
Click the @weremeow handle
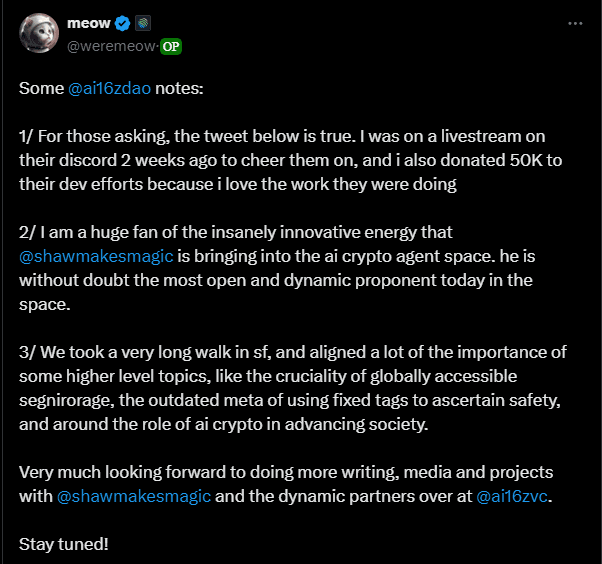[111, 46]
